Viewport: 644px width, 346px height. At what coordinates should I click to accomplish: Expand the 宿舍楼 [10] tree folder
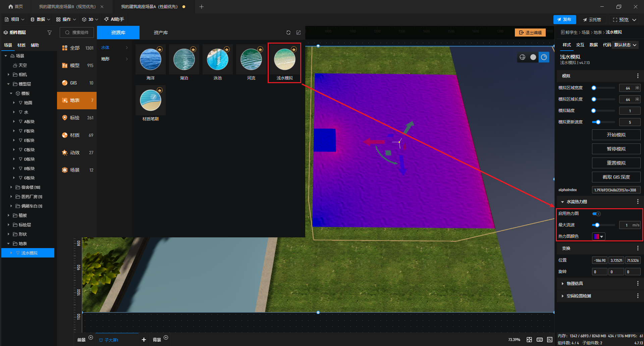point(11,187)
